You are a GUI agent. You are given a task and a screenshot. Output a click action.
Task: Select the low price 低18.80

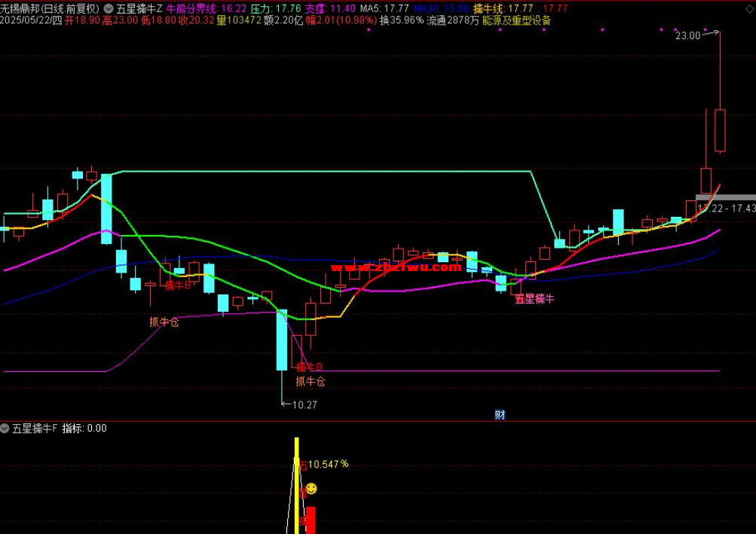pyautogui.click(x=158, y=21)
